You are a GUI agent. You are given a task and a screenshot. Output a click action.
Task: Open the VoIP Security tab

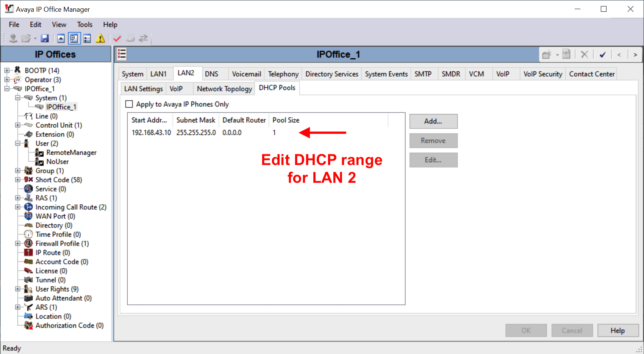click(543, 74)
